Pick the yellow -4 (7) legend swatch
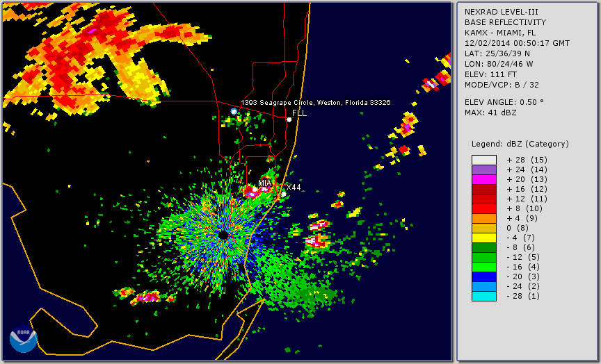Screen dimensions: 601x364 484,238
